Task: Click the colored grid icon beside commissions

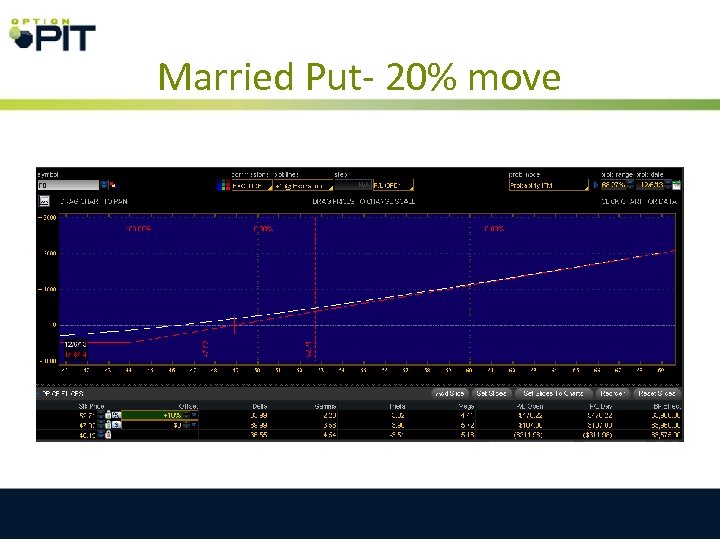Action: pos(223,186)
